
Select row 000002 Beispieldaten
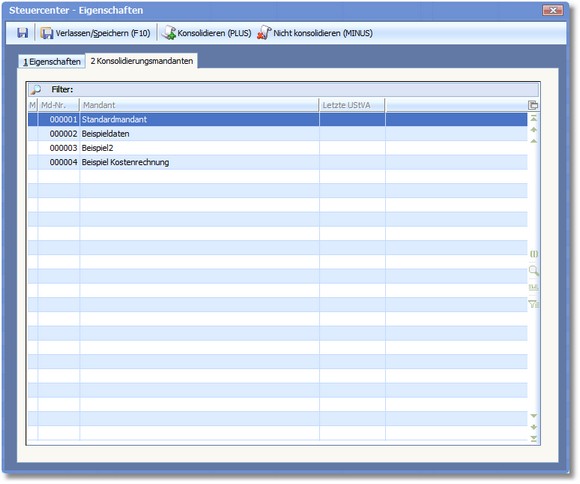278,134
